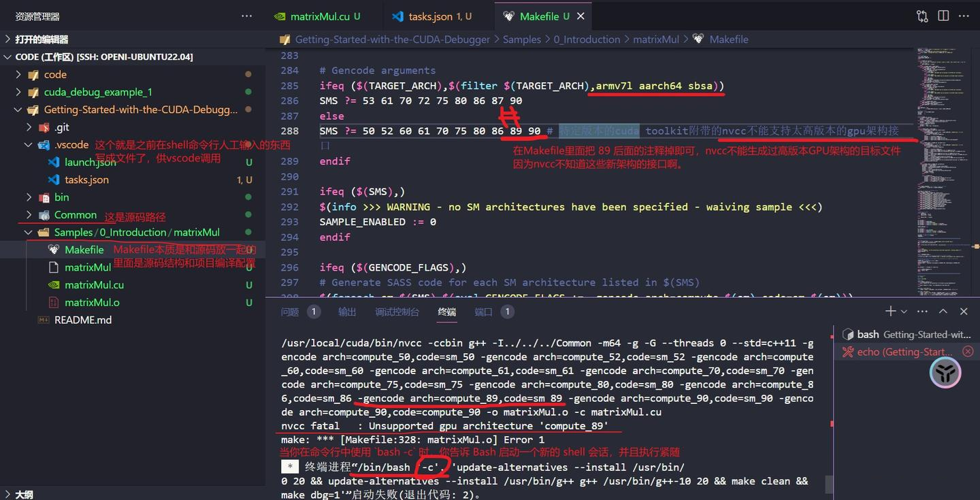
Task: Click the launch.json VS Code file icon
Action: click(54, 163)
